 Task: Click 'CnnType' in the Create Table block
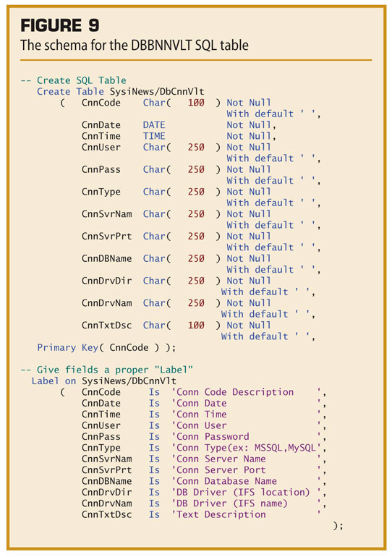[x=101, y=192]
